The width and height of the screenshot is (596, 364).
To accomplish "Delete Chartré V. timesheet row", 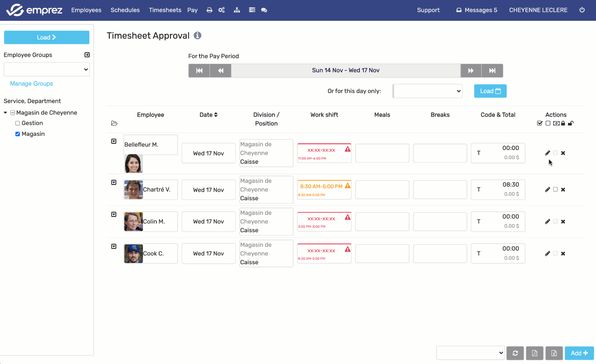I will (563, 190).
